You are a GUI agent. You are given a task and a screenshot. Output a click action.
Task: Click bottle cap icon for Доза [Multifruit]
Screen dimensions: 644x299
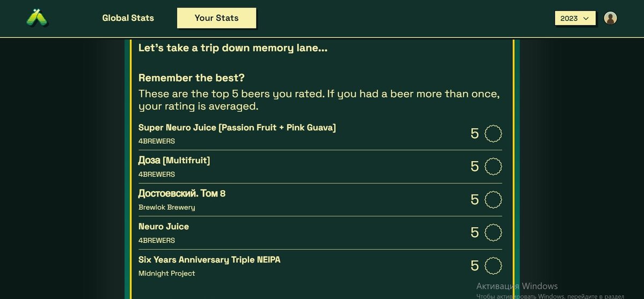pos(493,166)
